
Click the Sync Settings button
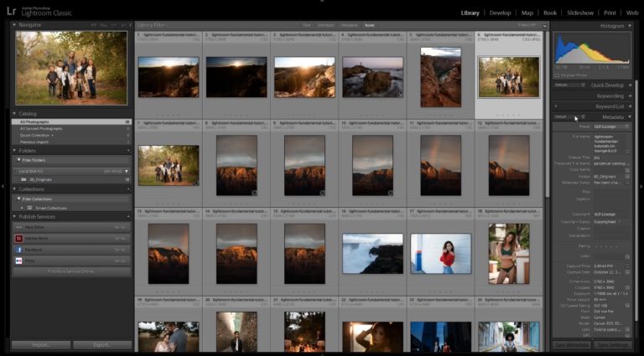pos(612,345)
